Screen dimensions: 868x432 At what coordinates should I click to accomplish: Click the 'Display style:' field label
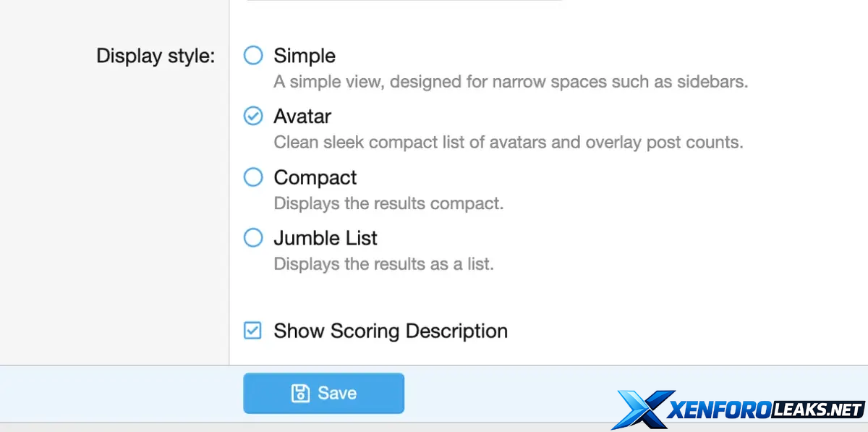[x=156, y=56]
